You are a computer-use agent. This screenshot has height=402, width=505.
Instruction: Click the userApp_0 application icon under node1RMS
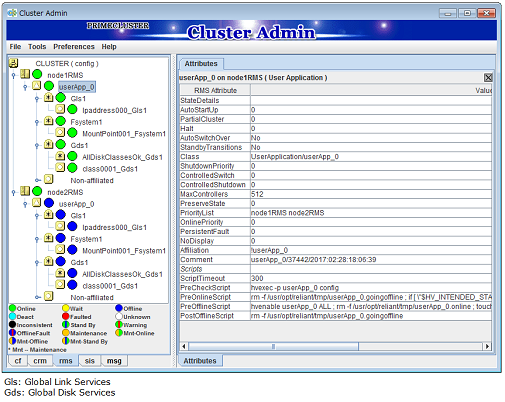tap(37, 86)
